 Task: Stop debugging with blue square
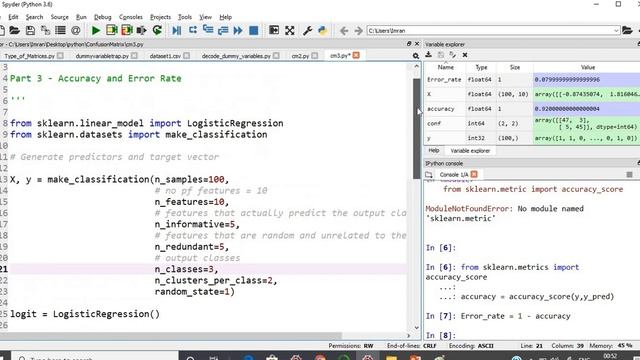coord(253,30)
